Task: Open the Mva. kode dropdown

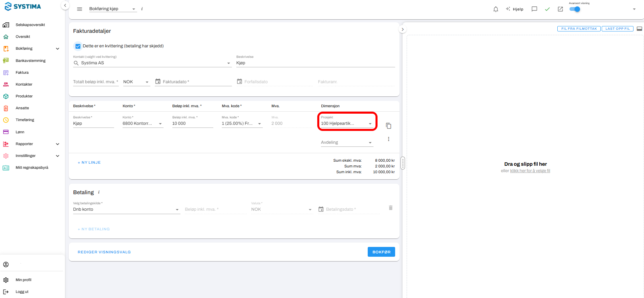Action: [x=242, y=123]
